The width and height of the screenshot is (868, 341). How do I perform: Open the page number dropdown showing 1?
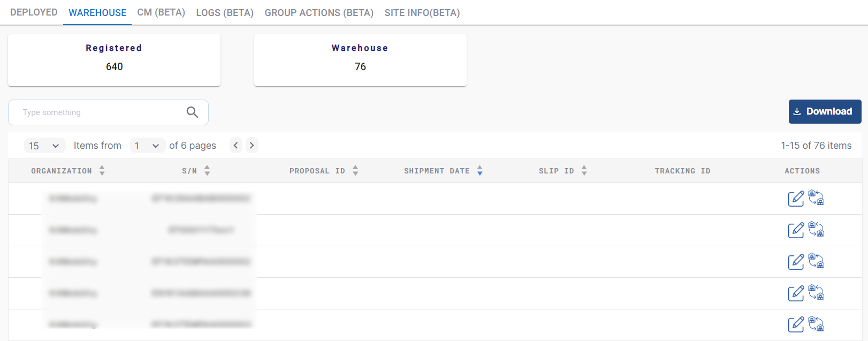tap(148, 146)
